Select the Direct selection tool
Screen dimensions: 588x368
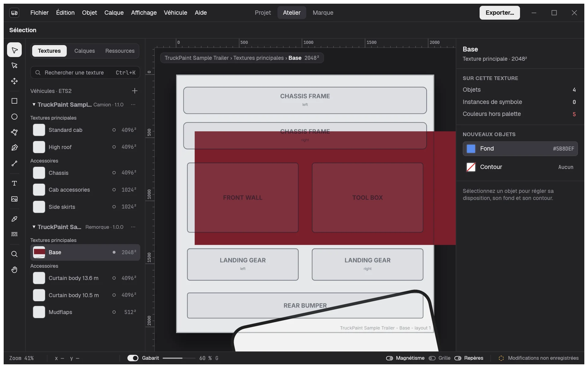[14, 65]
